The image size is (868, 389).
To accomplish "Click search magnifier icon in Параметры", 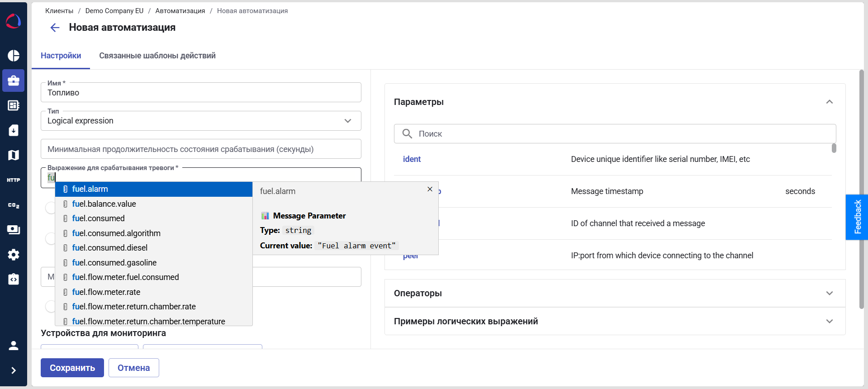I will pyautogui.click(x=407, y=133).
